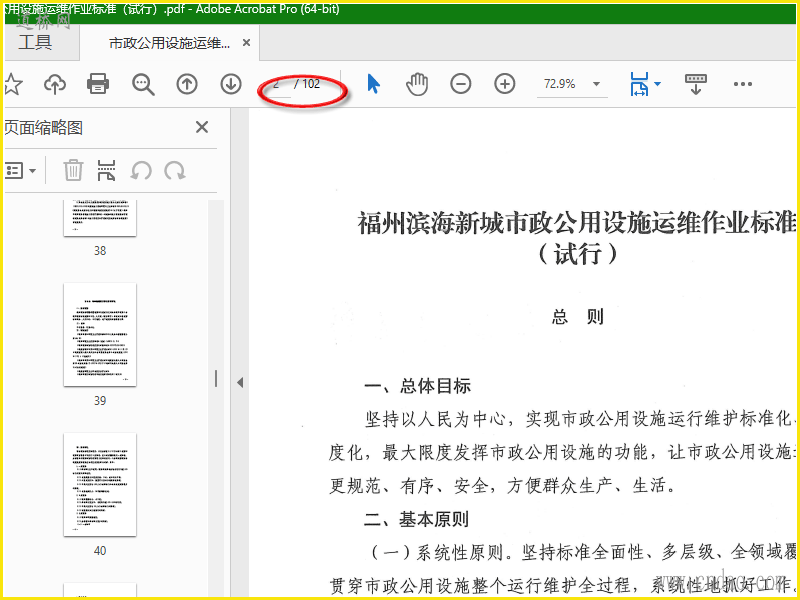The width and height of the screenshot is (800, 600).
Task: Rotate pages clockwise
Action: [174, 170]
